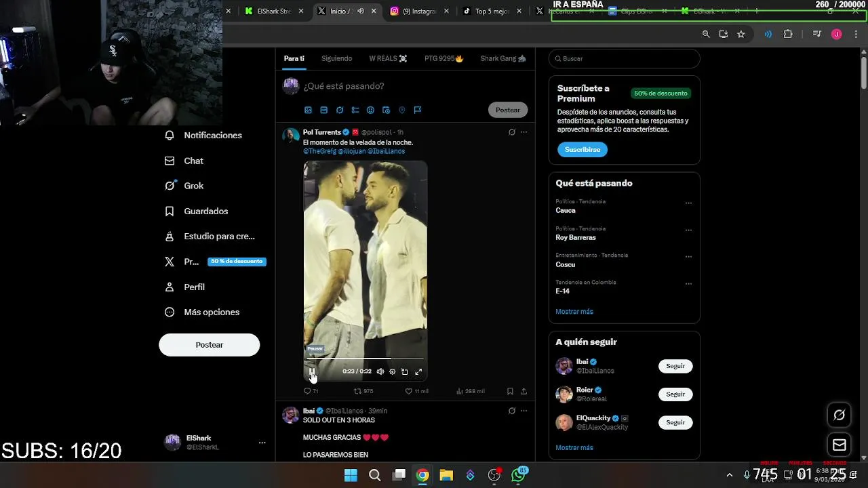Screen dimensions: 868x488
Task: Like the post with 11 mil likes
Action: [416, 391]
